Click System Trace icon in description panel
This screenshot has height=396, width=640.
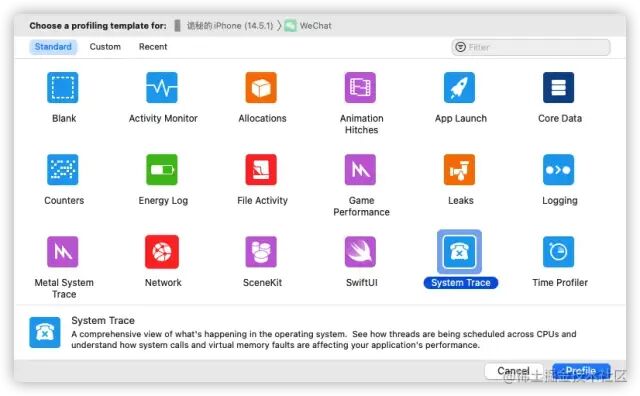point(45,332)
